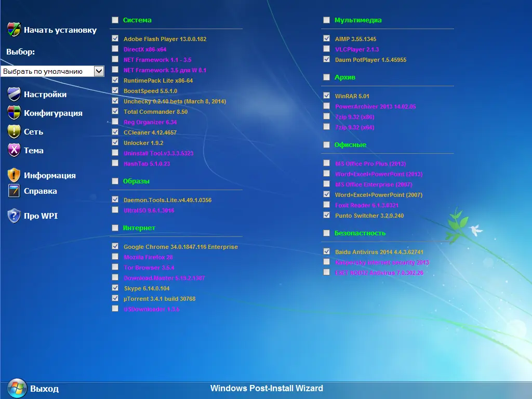Check the UltraISO 9.6.1.3016 checkbox
Viewport: 532px width, 399px height.
click(x=115, y=210)
